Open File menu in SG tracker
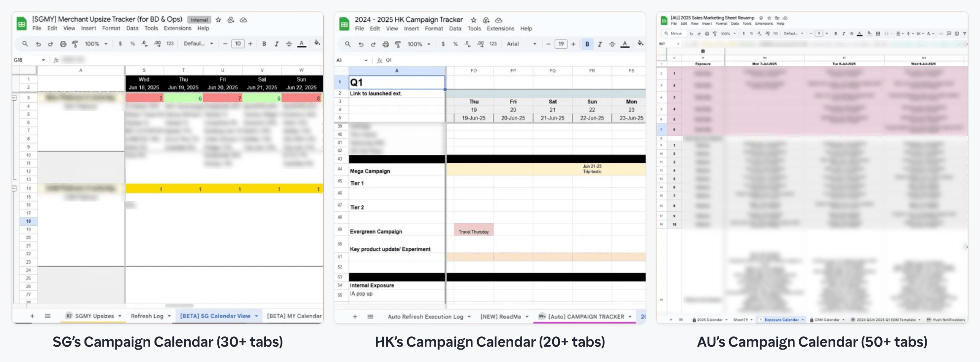Image resolution: width=980 pixels, height=362 pixels. (x=37, y=28)
